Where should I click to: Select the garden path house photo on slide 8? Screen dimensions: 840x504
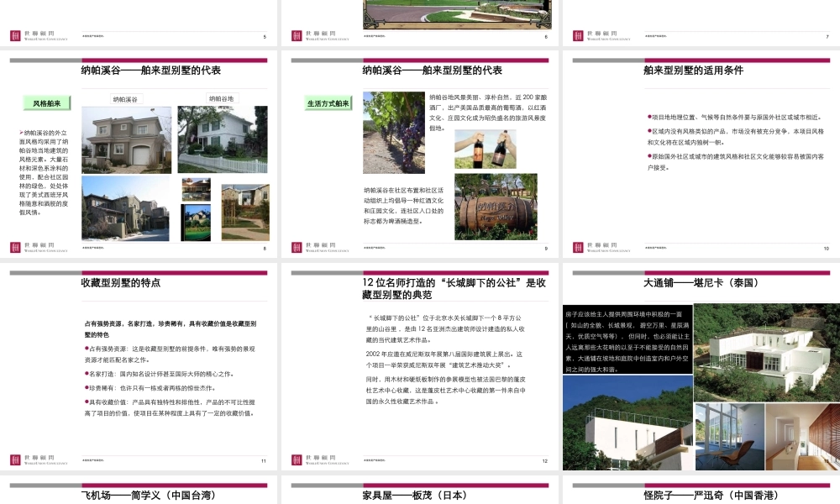(245, 213)
